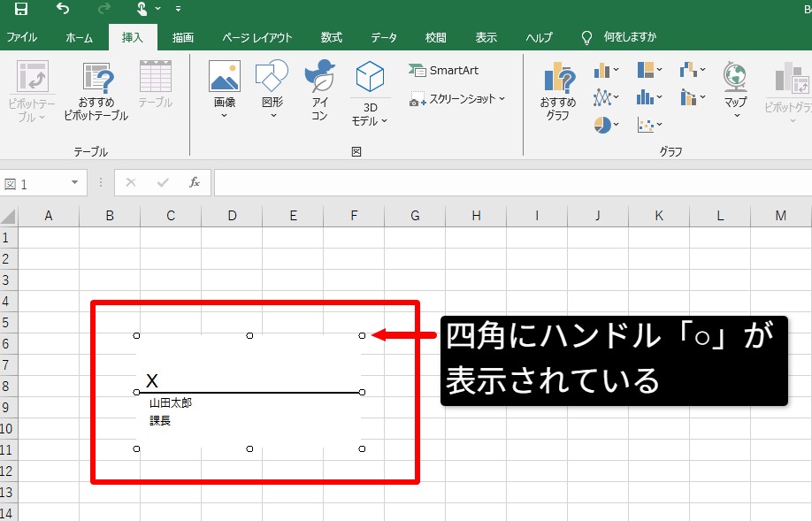Open the scatter chart insert menu
The image size is (812, 521).
click(x=649, y=125)
